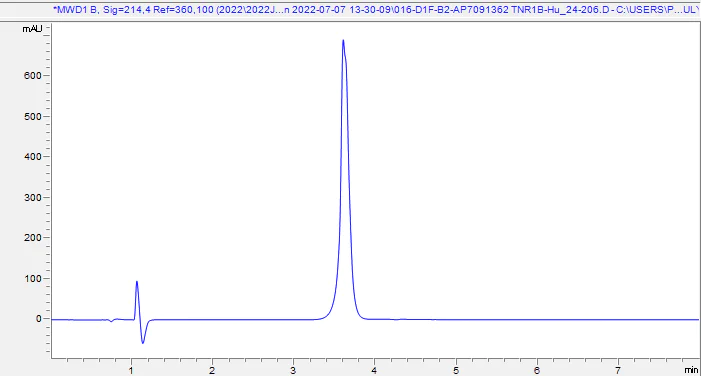This screenshot has height=376, width=701.
Task: Click the negative dip after the injection peak
Action: pyautogui.click(x=143, y=342)
